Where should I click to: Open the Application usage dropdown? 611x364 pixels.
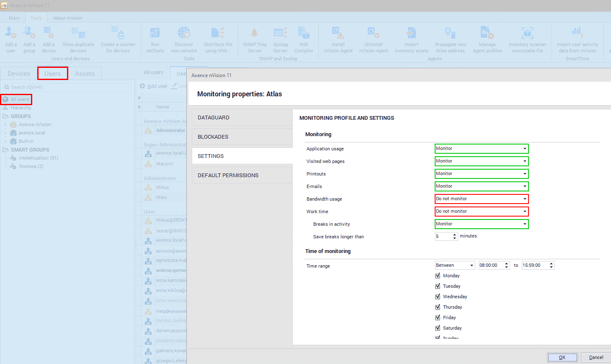click(481, 149)
